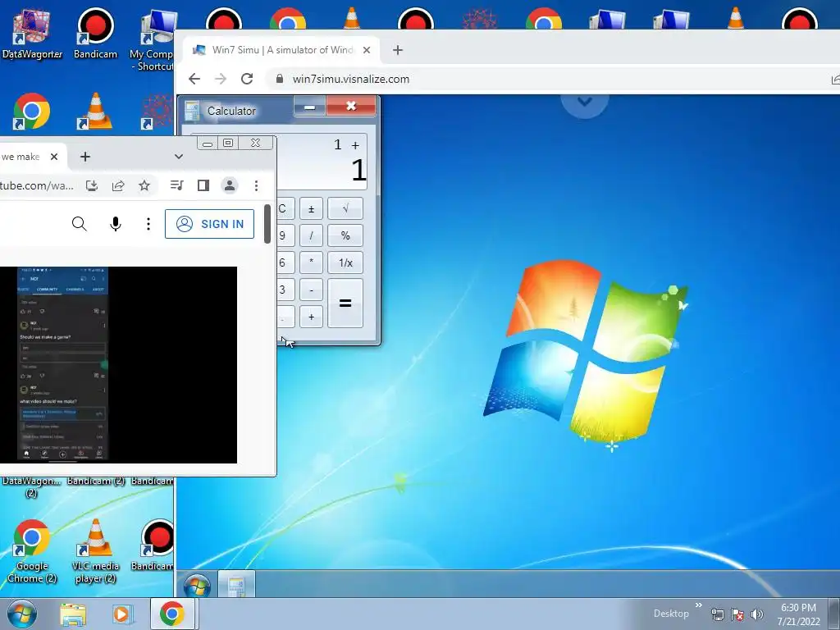This screenshot has height=630, width=840.
Task: Click the multiply asterisk button in Calculator
Action: [x=311, y=262]
